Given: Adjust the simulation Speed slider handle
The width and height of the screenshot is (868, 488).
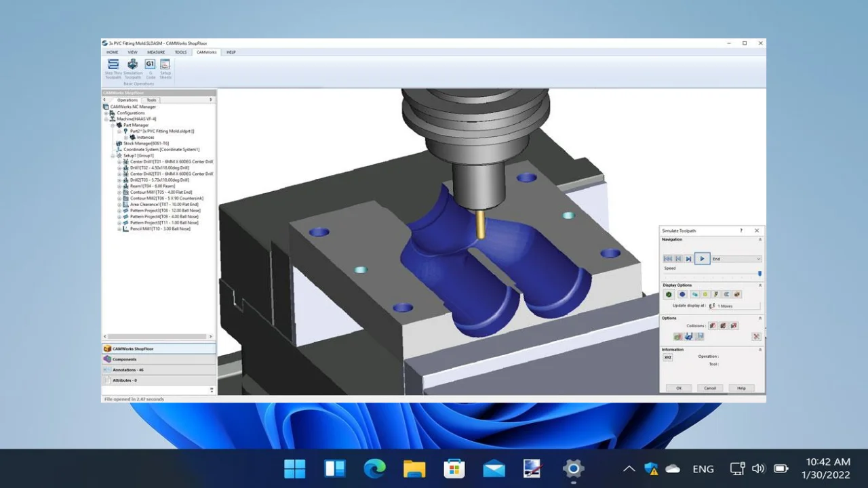Looking at the screenshot, I should 759,274.
